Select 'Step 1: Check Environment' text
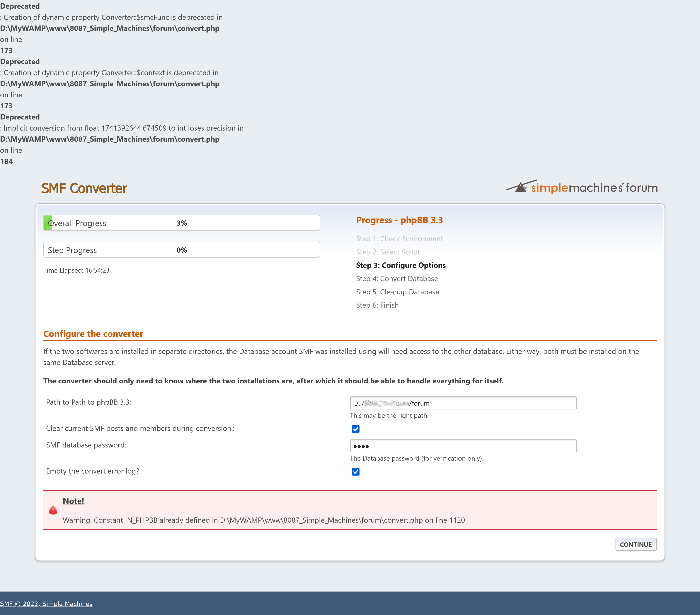 (x=399, y=239)
